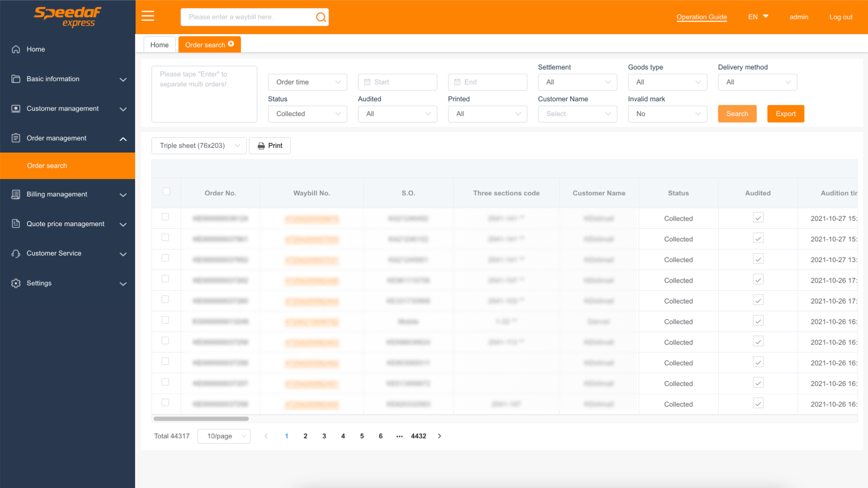Open the Customer Name select dropdown
Image resolution: width=868 pixels, height=488 pixels.
click(578, 114)
